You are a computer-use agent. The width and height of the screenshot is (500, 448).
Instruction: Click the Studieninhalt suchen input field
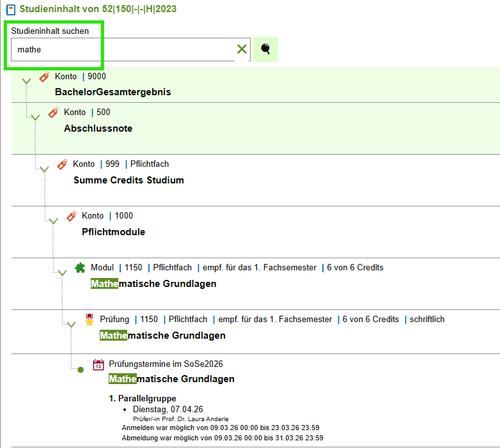tap(123, 49)
